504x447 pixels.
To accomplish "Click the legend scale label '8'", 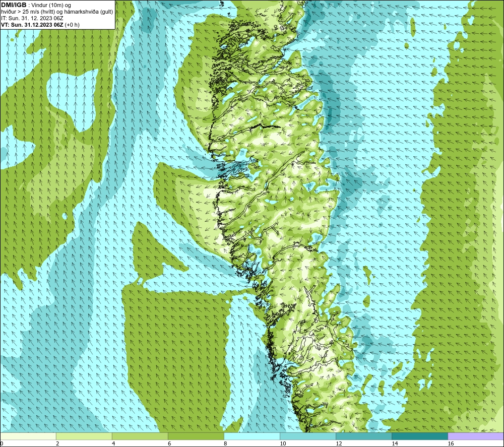I will pos(225,443).
